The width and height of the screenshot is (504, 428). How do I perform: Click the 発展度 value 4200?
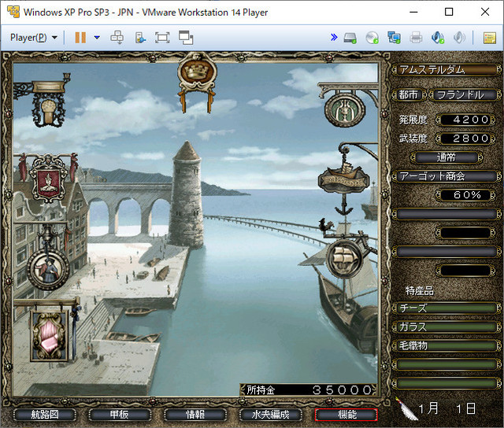click(x=465, y=120)
